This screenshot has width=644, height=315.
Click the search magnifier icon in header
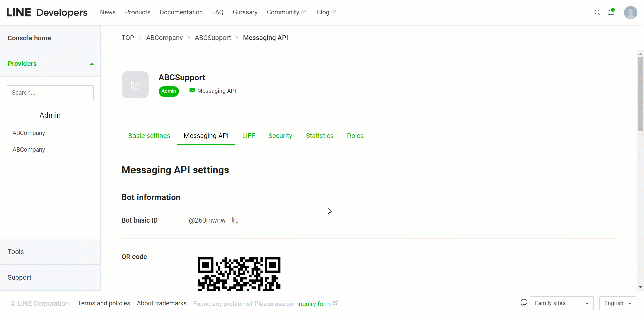(x=597, y=13)
